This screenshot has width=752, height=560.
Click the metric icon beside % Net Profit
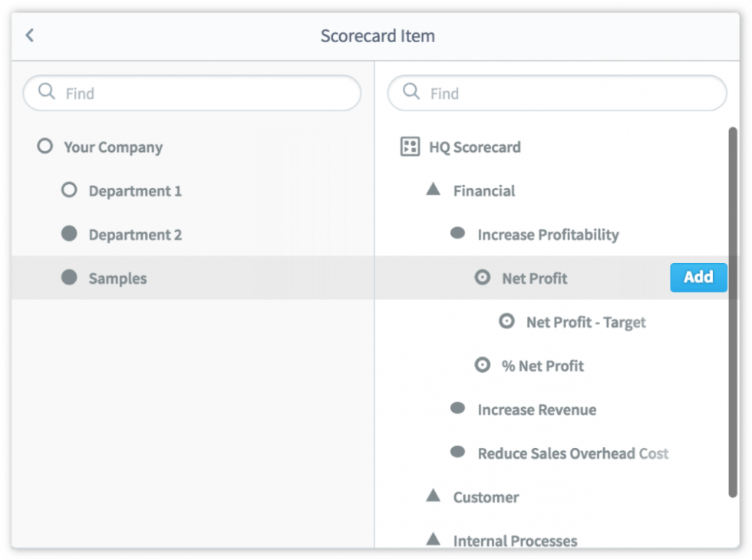[x=483, y=365]
